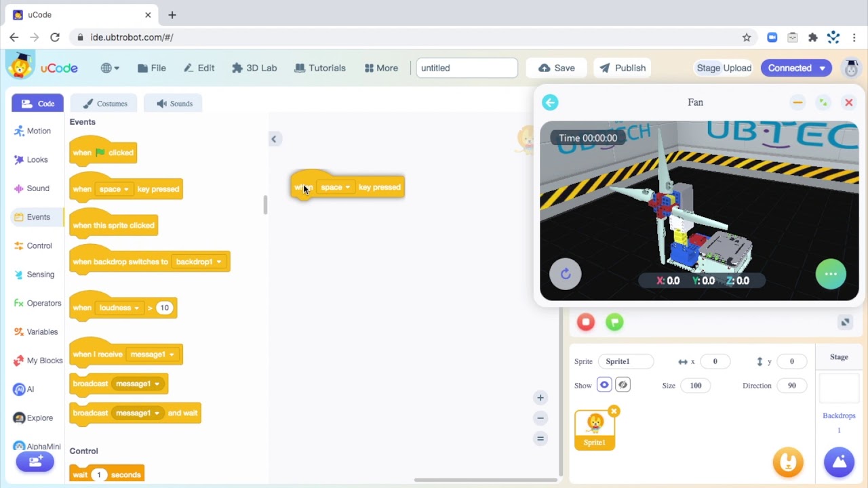Click the choose a sprite button
The image size is (868, 488).
(x=788, y=462)
